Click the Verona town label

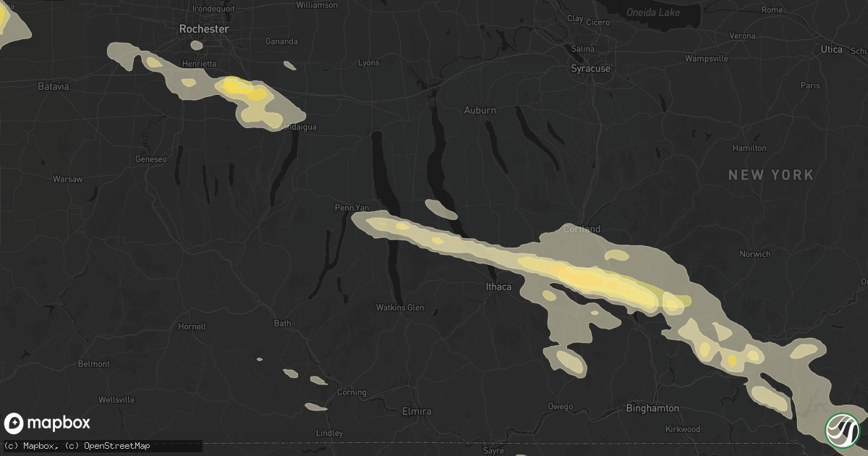(742, 35)
